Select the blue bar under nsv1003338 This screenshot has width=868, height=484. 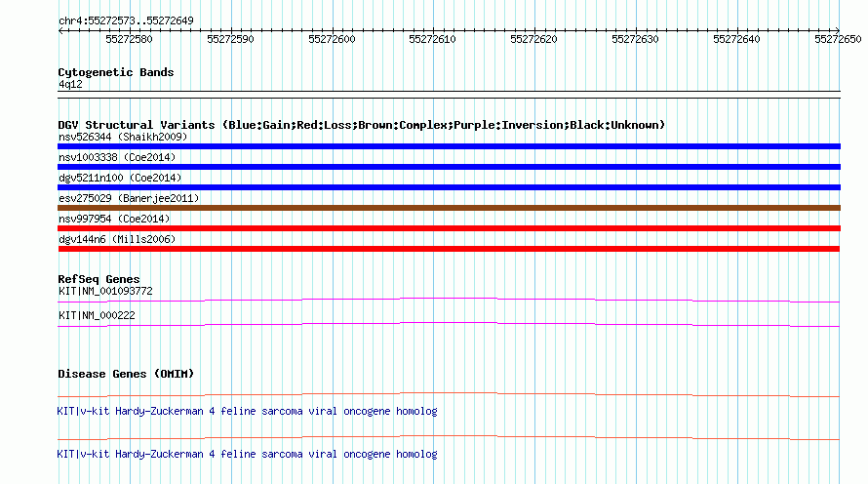[x=449, y=167]
